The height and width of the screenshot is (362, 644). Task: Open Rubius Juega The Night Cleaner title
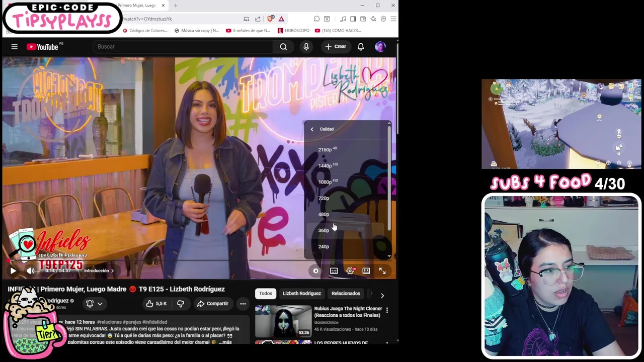coord(348,312)
